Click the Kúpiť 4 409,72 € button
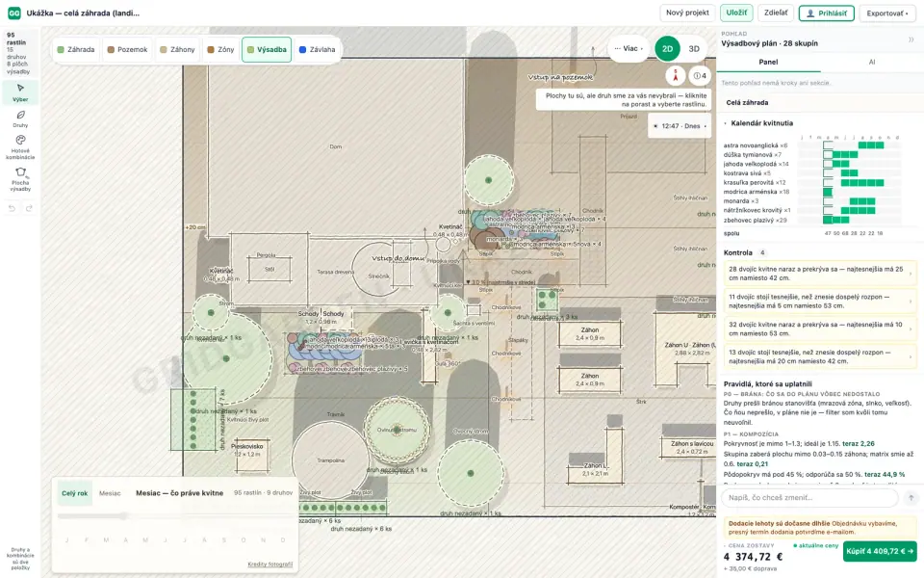This screenshot has height=578, width=924. coord(880,551)
